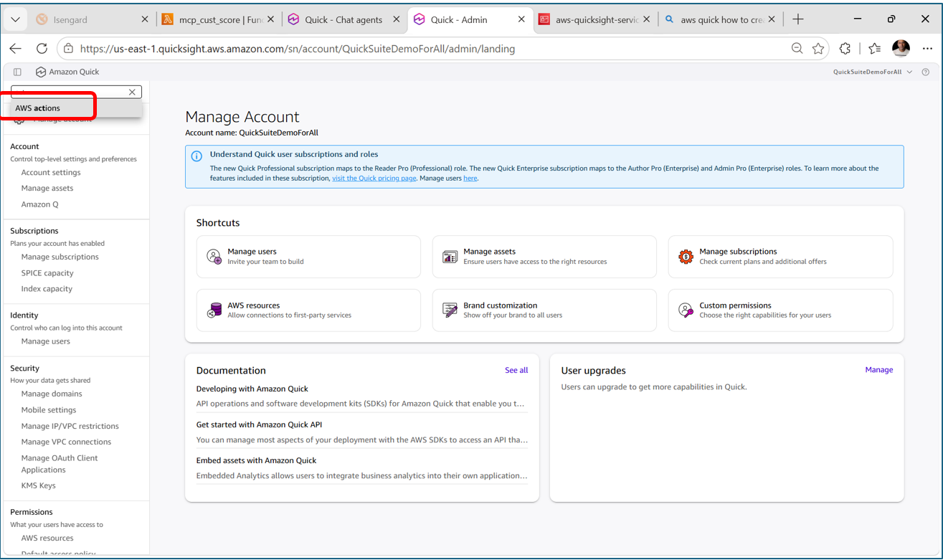Click the Brand customization shortcut icon

pyautogui.click(x=450, y=310)
